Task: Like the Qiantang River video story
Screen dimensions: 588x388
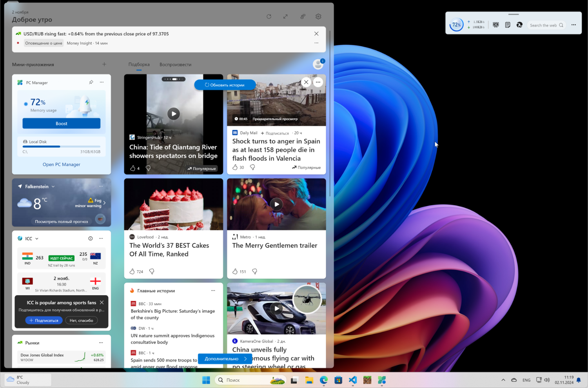Action: [x=133, y=168]
